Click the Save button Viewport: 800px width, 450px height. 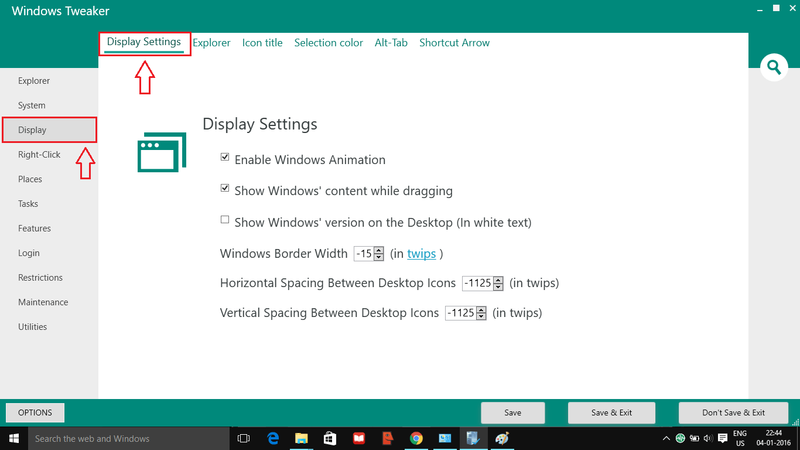[x=513, y=412]
